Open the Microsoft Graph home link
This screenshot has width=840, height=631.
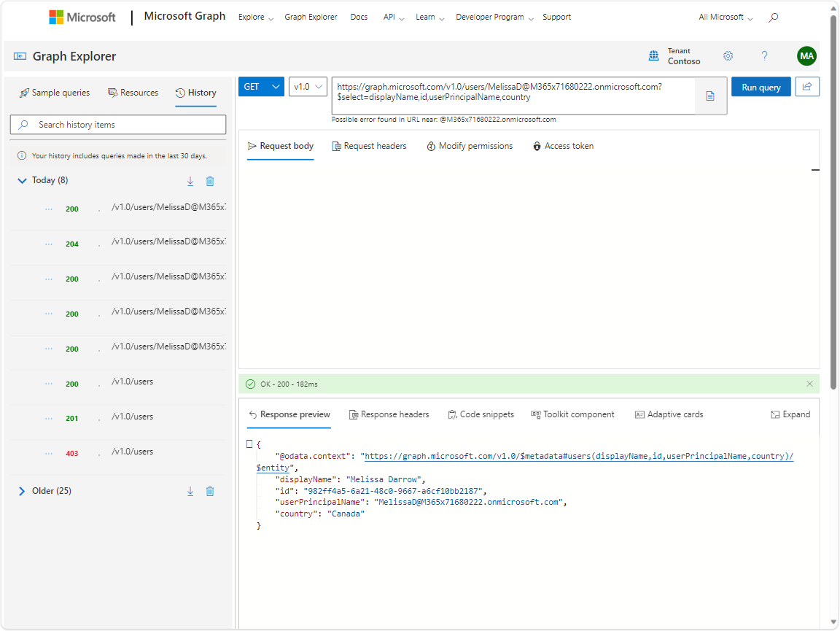[184, 16]
